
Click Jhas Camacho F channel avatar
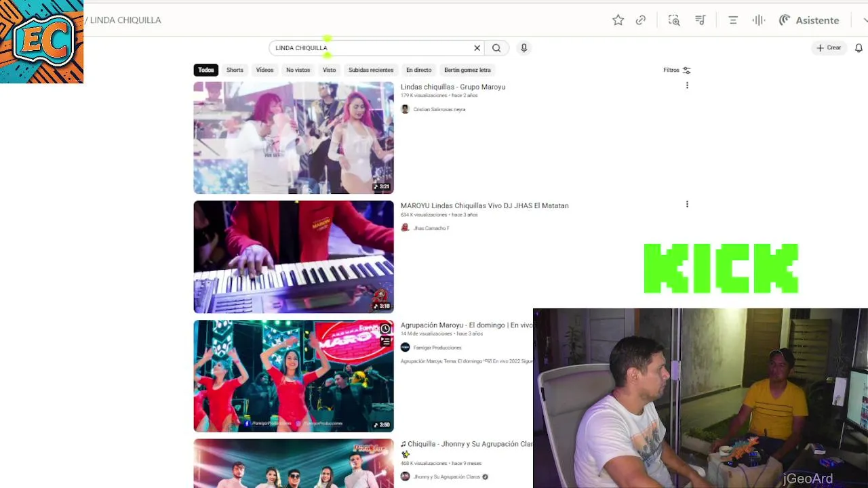[406, 228]
